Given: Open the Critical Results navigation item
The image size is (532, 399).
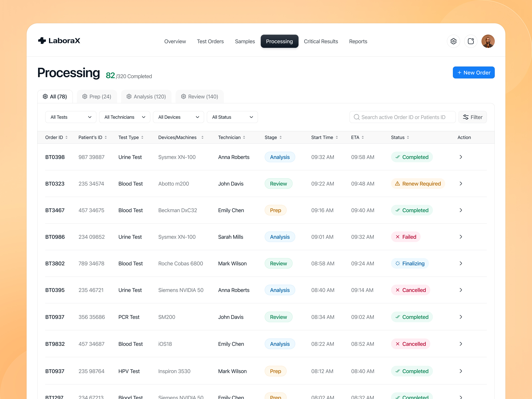Looking at the screenshot, I should click(321, 41).
